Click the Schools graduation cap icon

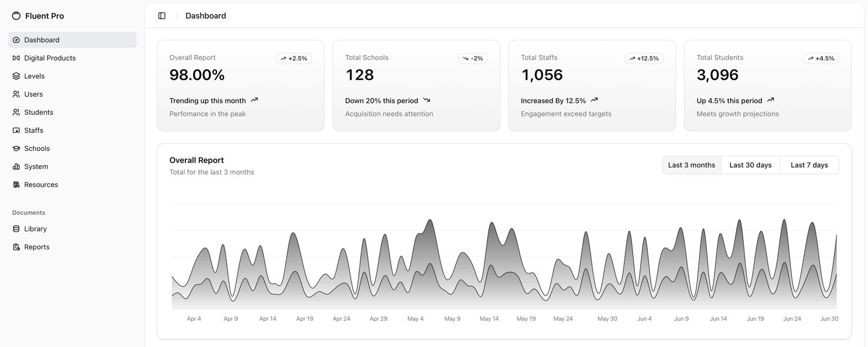[16, 148]
